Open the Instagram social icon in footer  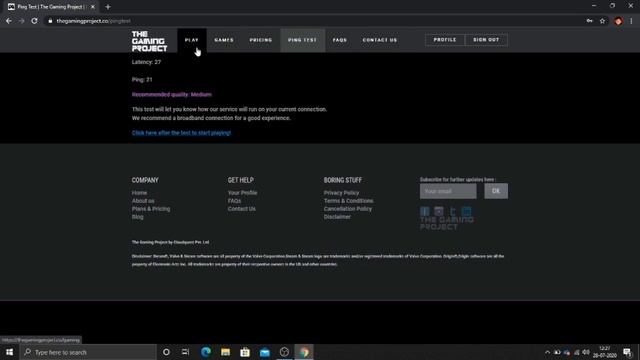[438, 211]
